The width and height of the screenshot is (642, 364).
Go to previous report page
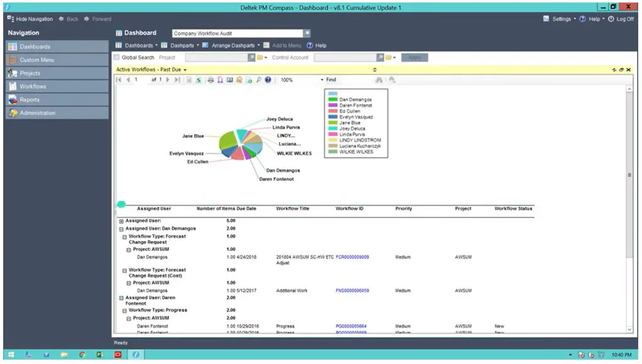[128, 80]
